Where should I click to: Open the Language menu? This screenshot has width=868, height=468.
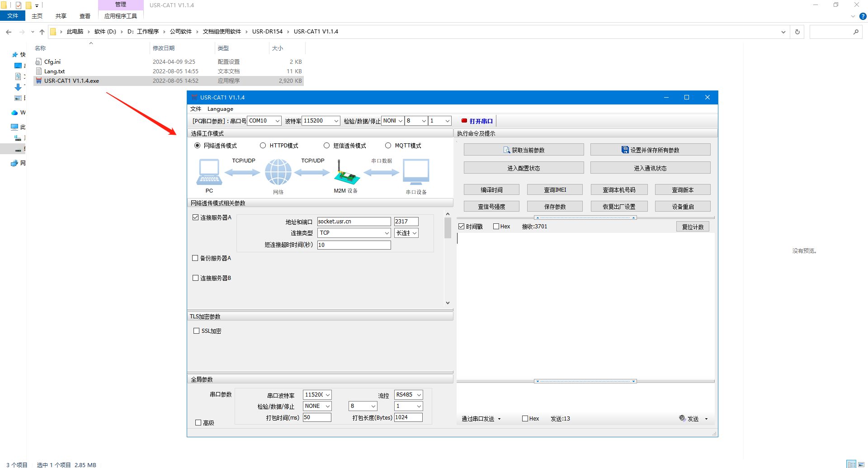220,109
